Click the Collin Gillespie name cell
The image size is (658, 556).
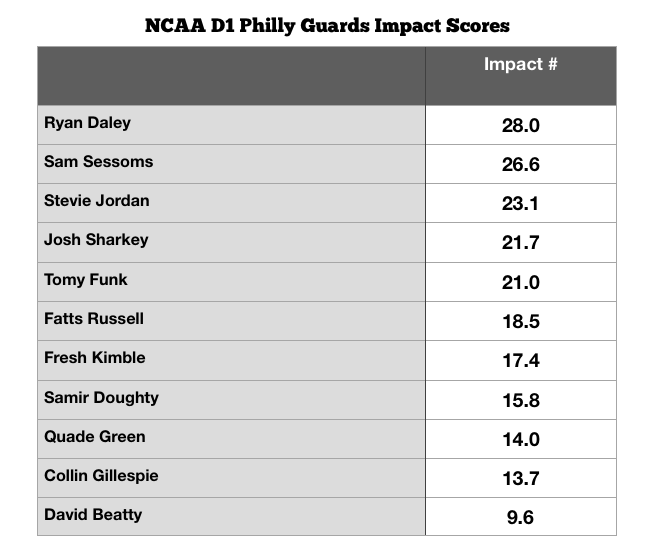click(x=101, y=476)
